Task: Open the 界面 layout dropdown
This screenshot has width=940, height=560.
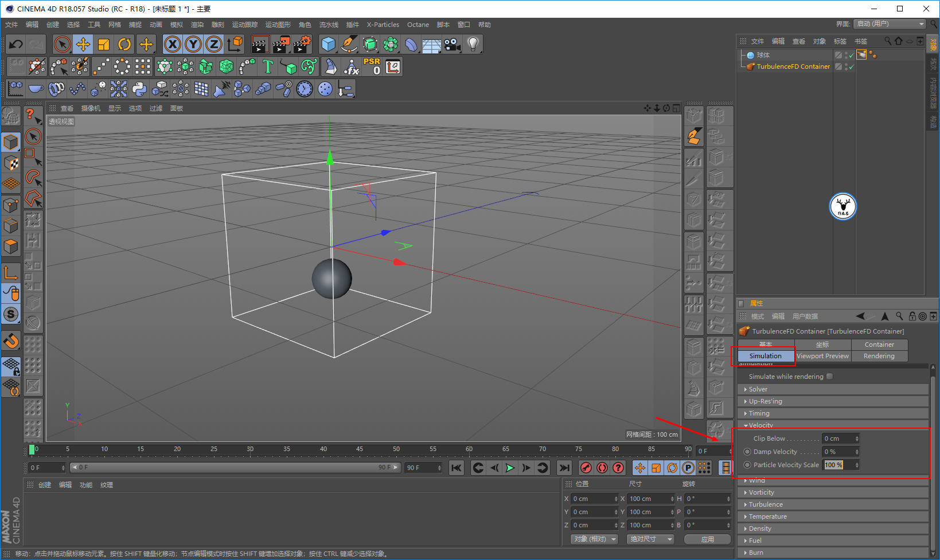Action: (x=890, y=24)
